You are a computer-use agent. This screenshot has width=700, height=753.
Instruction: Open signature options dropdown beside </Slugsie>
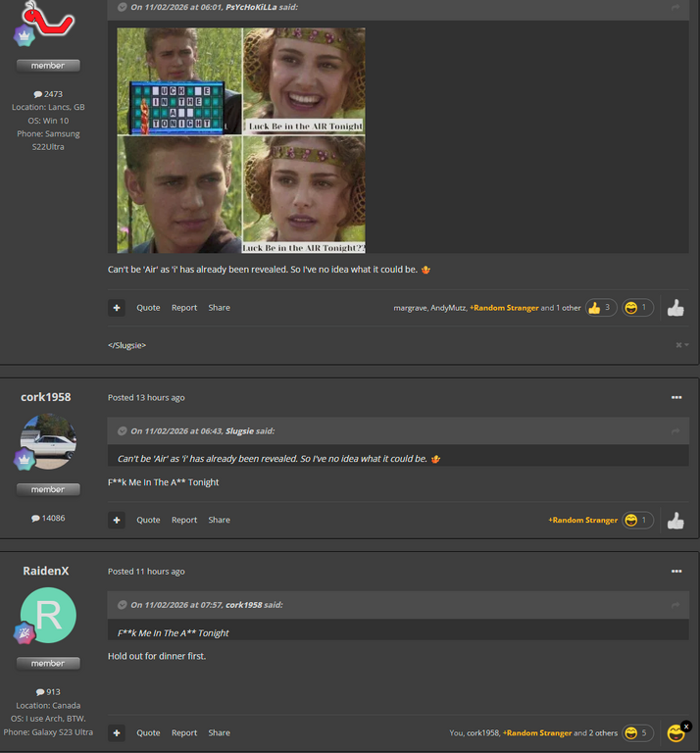pyautogui.click(x=682, y=345)
